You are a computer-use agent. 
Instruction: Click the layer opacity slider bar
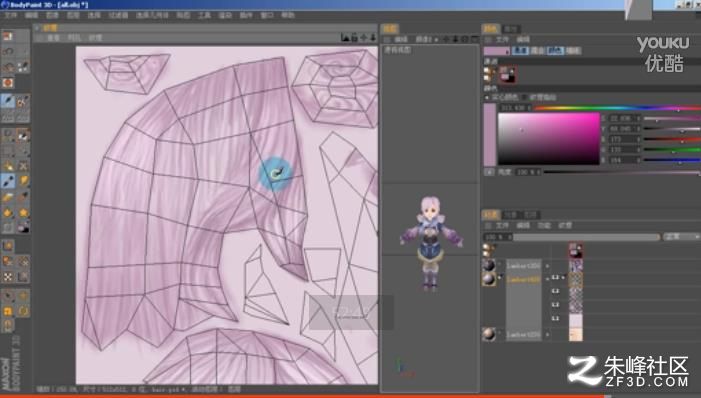click(x=587, y=237)
